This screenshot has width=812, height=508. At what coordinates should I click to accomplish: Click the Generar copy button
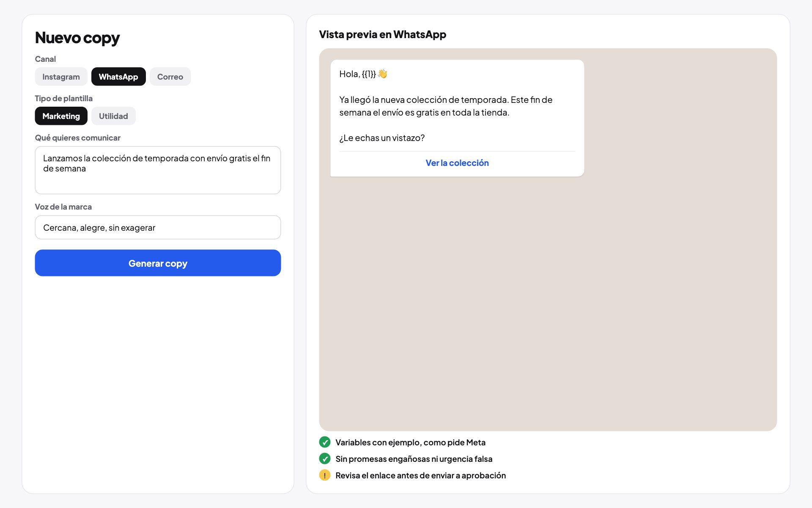point(158,263)
